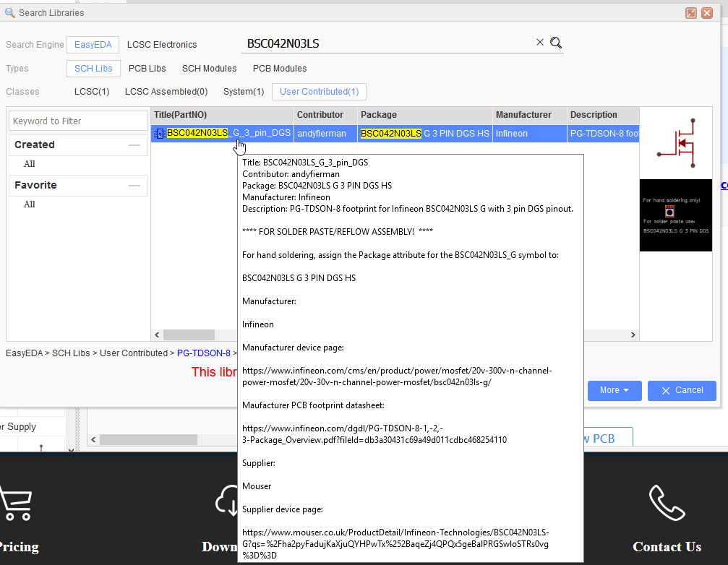Focus the Keyword to Filter field
The height and width of the screenshot is (565, 728).
tap(78, 121)
